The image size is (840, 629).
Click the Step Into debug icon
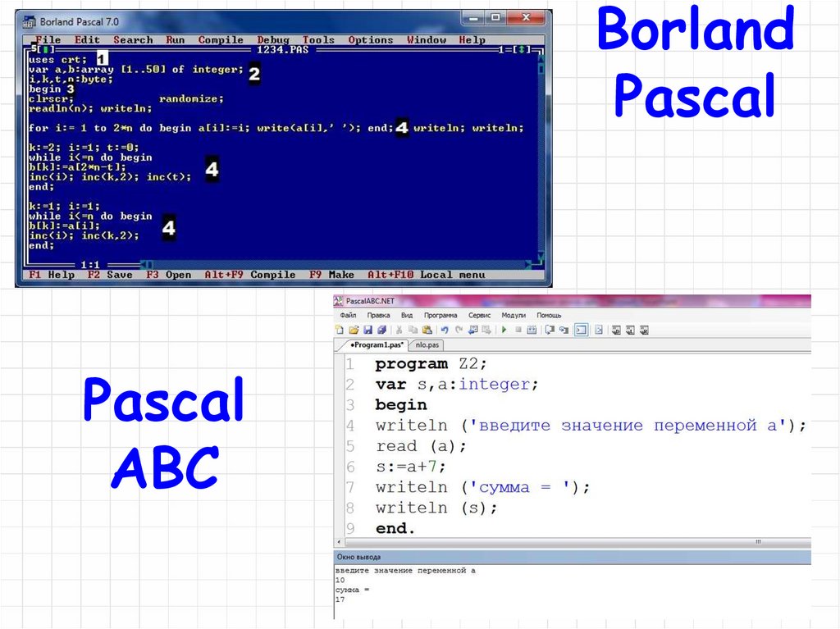pyautogui.click(x=564, y=330)
